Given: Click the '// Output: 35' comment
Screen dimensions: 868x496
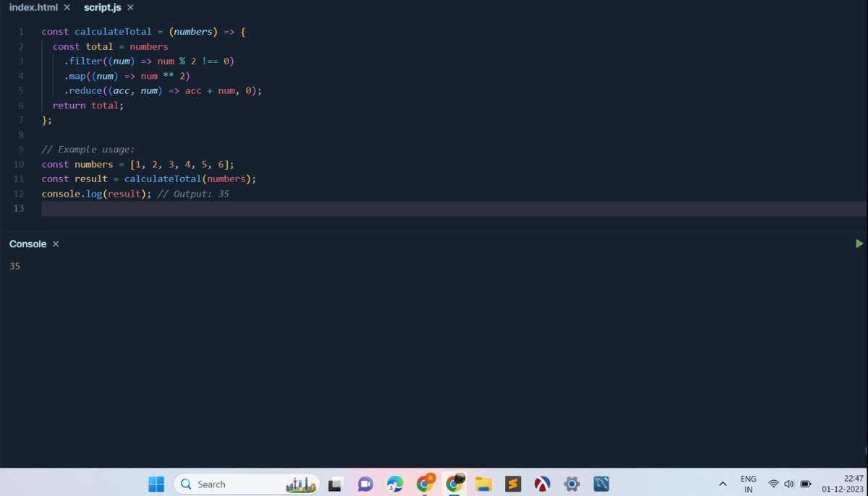Looking at the screenshot, I should [x=193, y=194].
